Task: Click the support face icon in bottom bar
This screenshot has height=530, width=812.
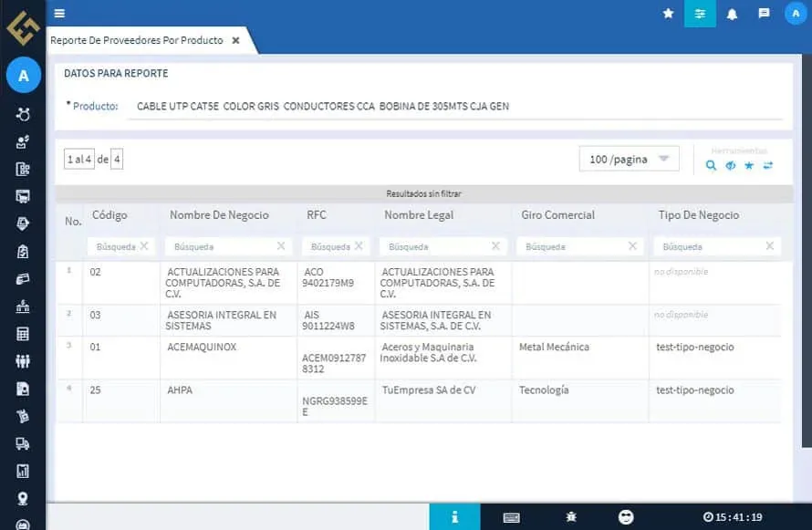Action: [x=626, y=516]
